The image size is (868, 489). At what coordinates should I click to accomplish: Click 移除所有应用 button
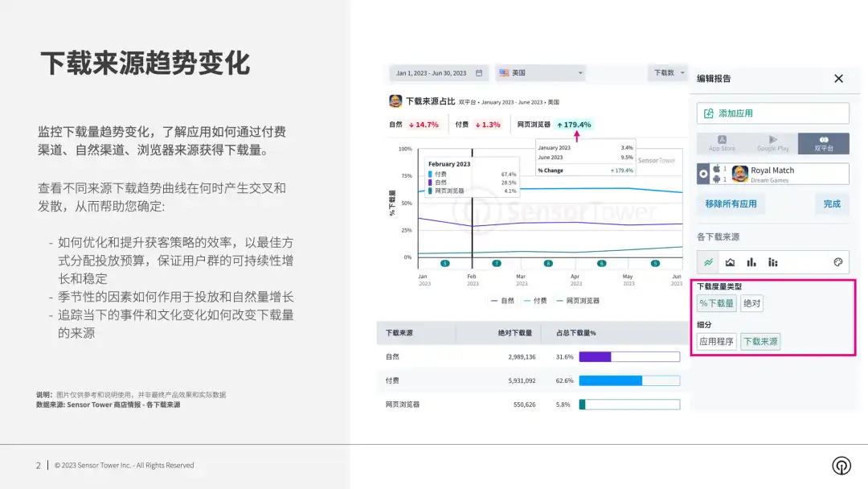click(x=731, y=203)
